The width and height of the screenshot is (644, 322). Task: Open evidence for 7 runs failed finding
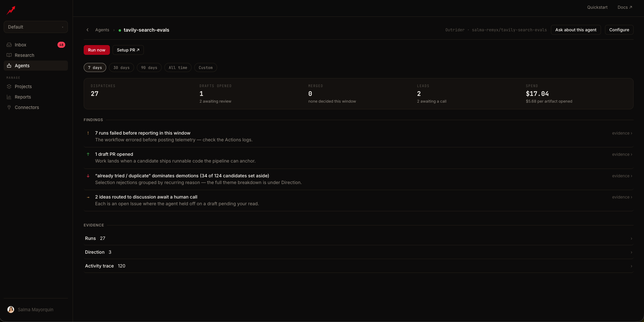[x=622, y=133]
